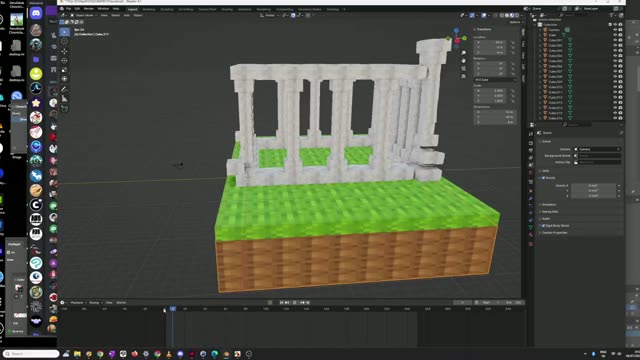
Task: Select the Rotate tool
Action: pyautogui.click(x=64, y=60)
